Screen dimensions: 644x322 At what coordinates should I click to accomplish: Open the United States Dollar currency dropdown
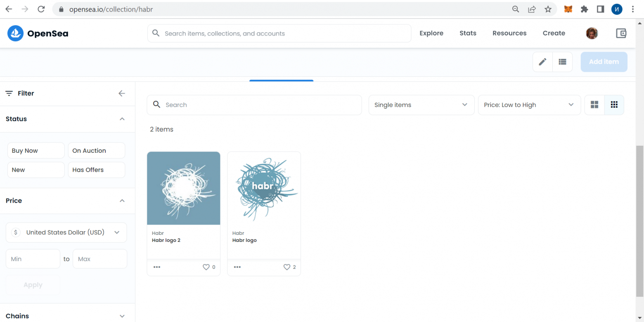[x=66, y=232]
